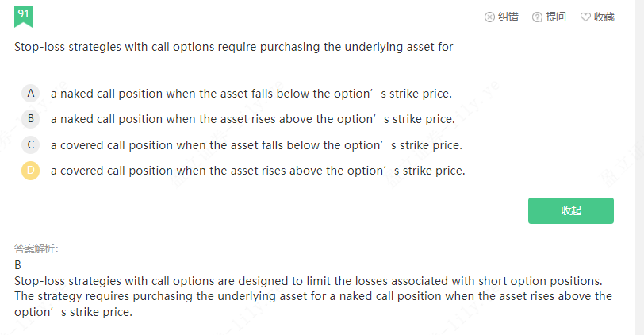Choose option C radio circle
This screenshot has height=335, width=644.
click(x=31, y=145)
